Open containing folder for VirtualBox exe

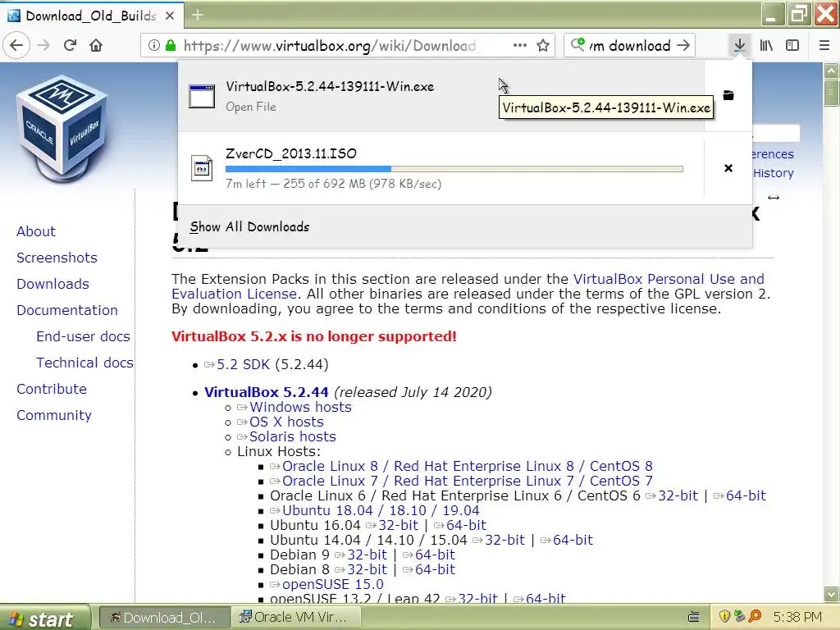728,95
